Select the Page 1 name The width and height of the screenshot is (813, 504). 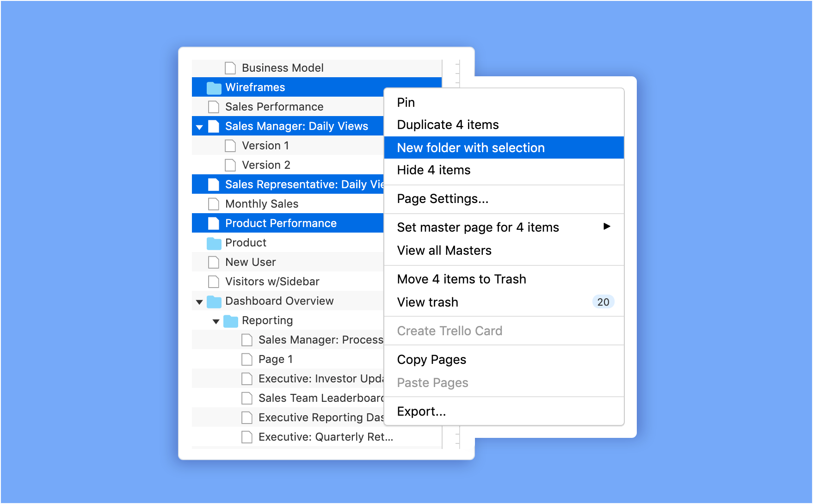pyautogui.click(x=276, y=359)
